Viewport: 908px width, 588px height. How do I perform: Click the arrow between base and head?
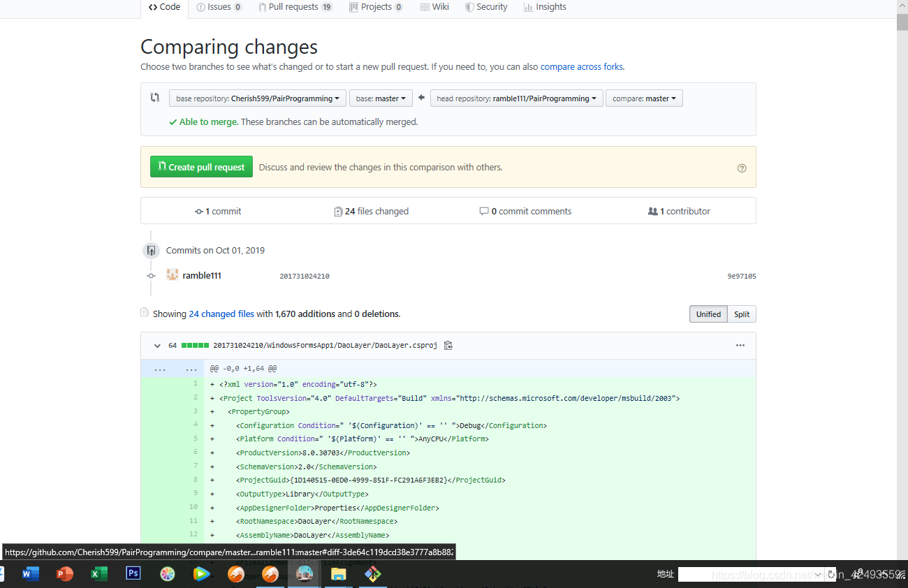(x=421, y=98)
